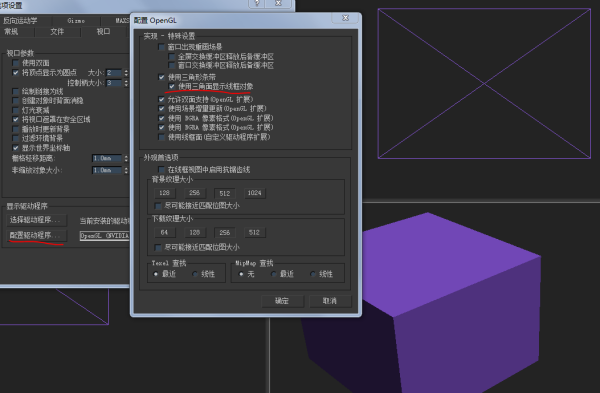The width and height of the screenshot is (600, 393).
Task: Select 无 radio under MipMap 查找
Action: (241, 274)
